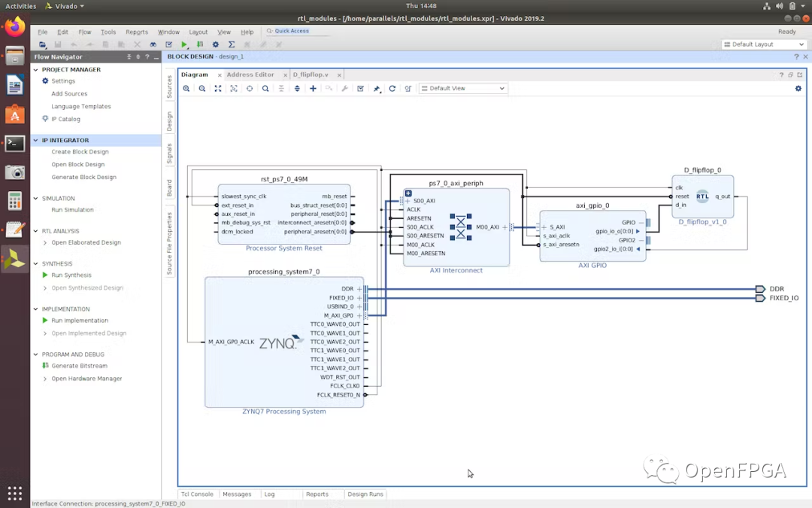Open the Tools menu
812x508 pixels.
point(108,32)
